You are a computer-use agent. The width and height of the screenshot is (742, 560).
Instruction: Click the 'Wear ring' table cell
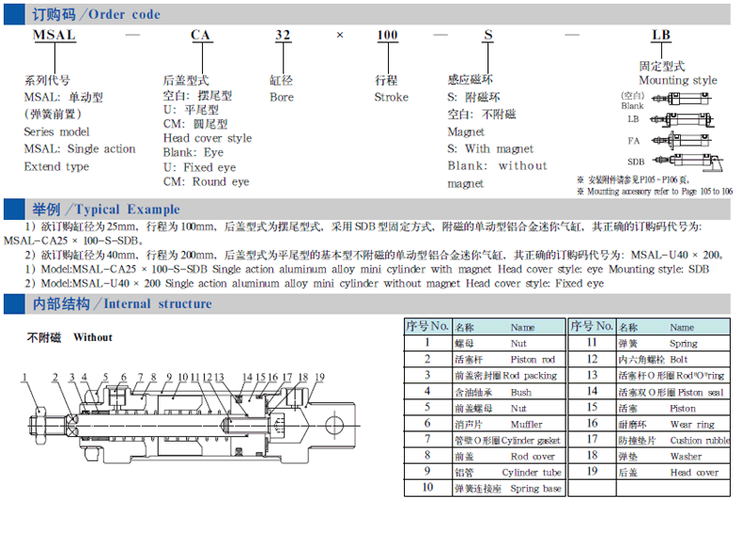[x=672, y=424]
